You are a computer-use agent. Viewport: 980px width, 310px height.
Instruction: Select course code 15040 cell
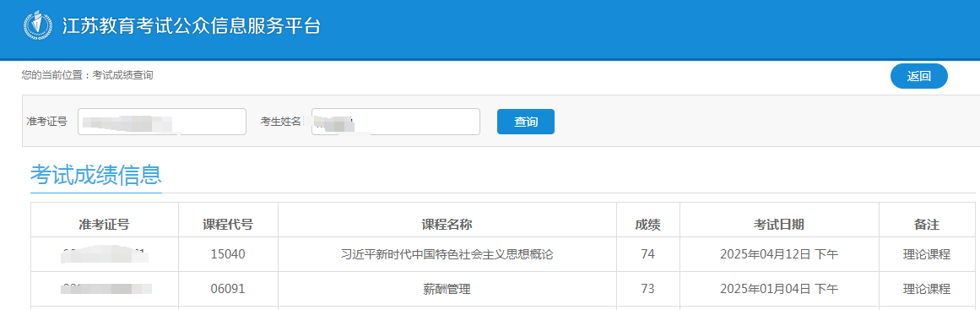pyautogui.click(x=228, y=254)
